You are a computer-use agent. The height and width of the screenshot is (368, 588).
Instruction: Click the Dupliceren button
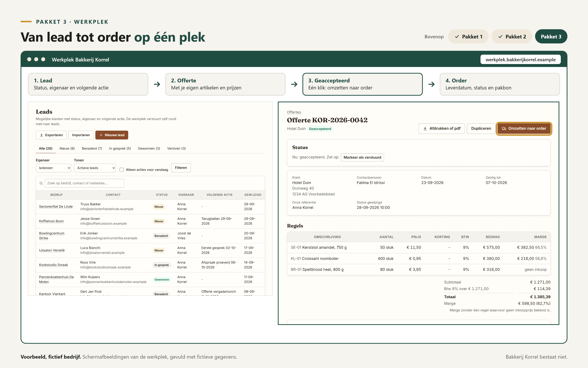[481, 128]
